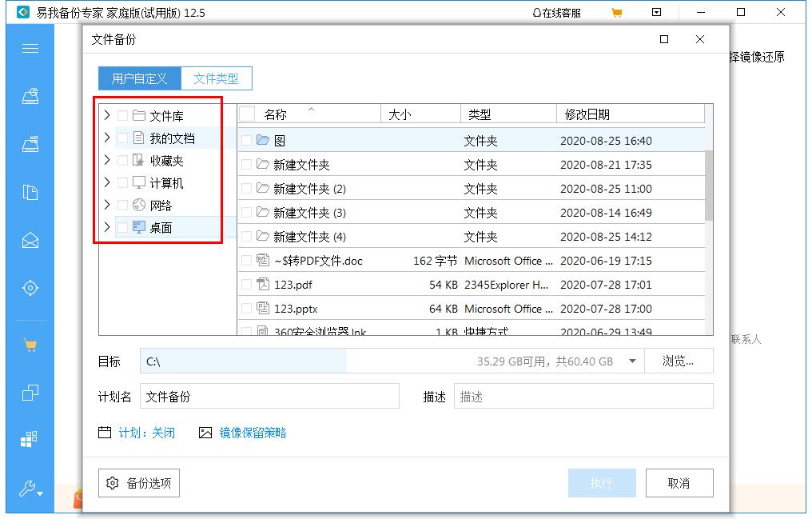Click the 浏览... button
The image size is (812, 519).
(x=679, y=361)
